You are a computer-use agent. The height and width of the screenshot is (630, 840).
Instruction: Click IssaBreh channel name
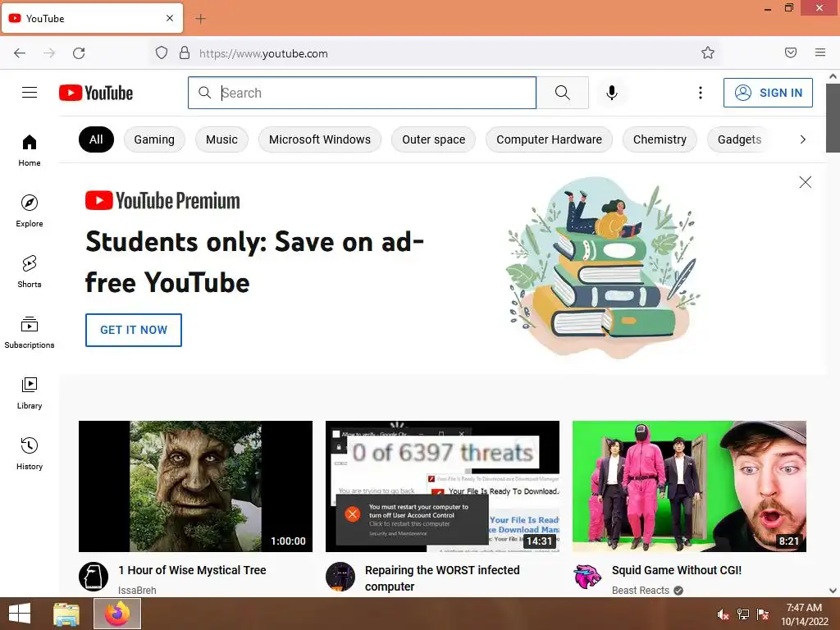(137, 590)
